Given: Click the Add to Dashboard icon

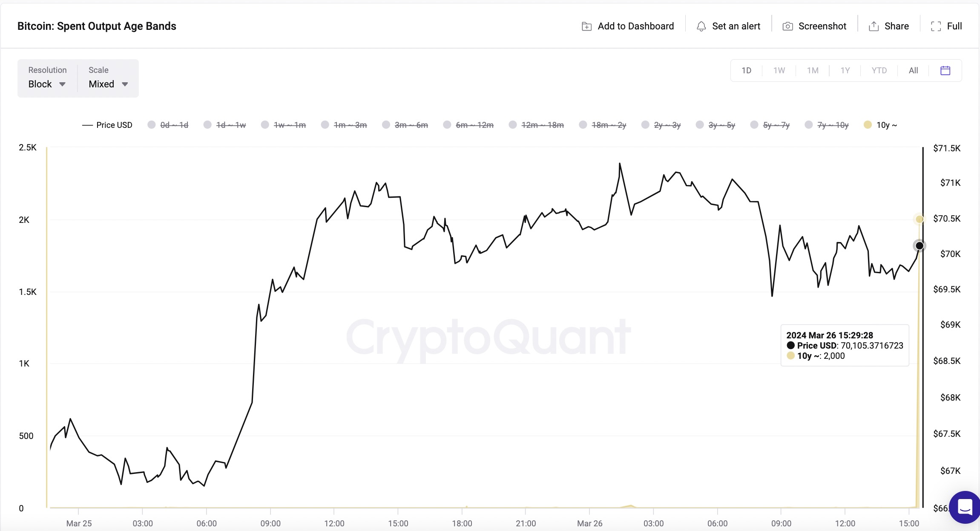Looking at the screenshot, I should click(x=586, y=26).
